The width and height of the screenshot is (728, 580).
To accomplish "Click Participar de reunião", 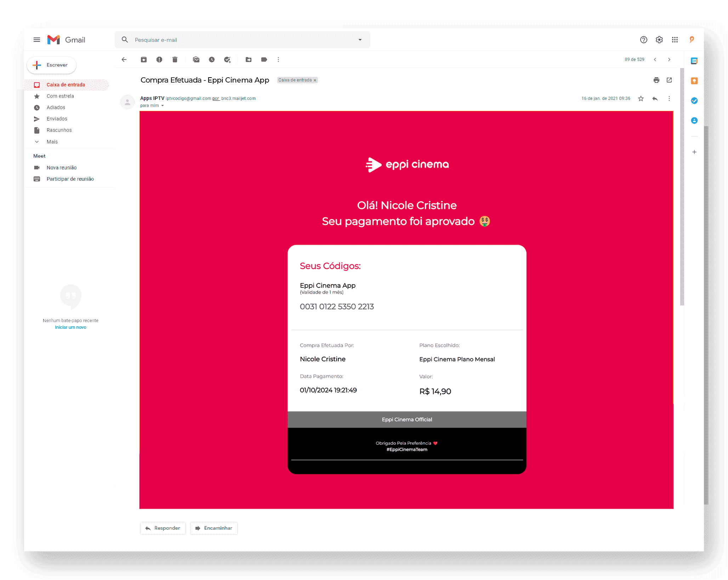I will point(70,179).
